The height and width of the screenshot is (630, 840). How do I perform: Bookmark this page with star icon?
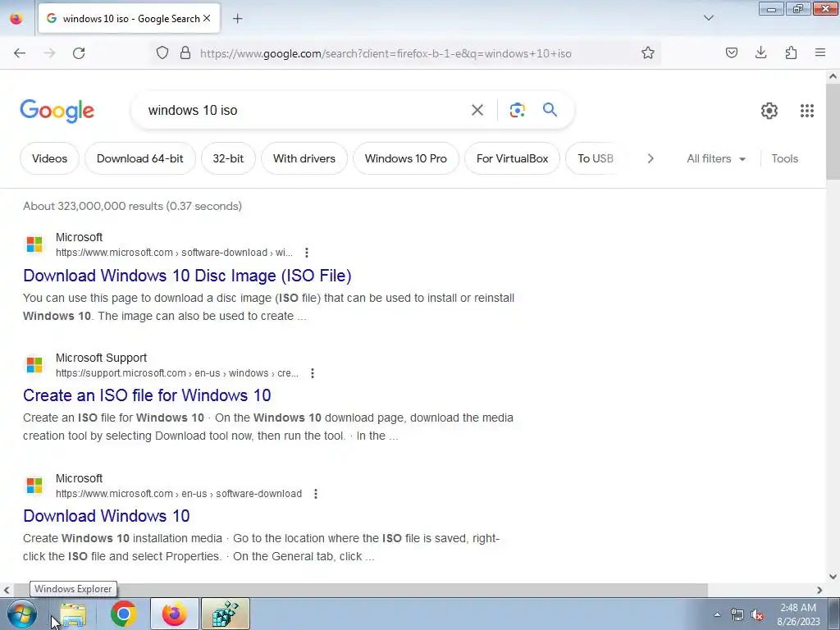coord(648,53)
